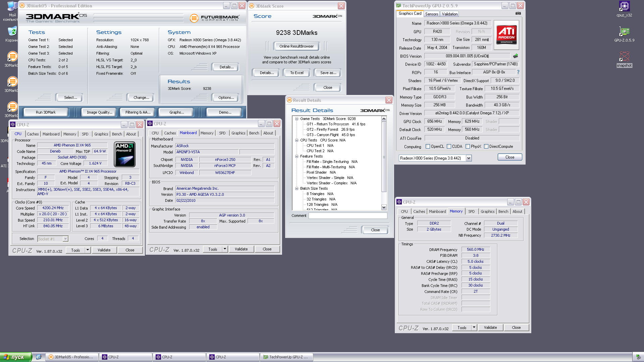Screen dimensions: 644x362
Task: Click the Run 3DMark button
Action: 46,112
